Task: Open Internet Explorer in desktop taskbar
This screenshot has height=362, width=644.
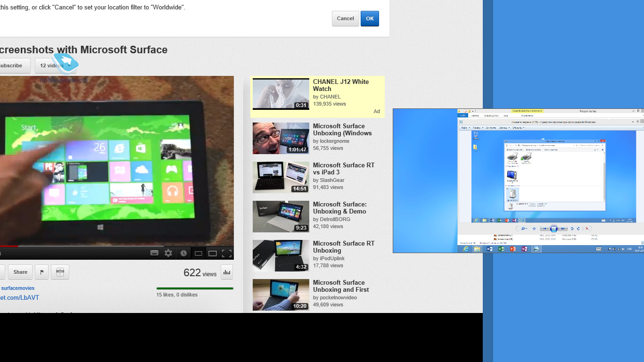Action: [466, 249]
